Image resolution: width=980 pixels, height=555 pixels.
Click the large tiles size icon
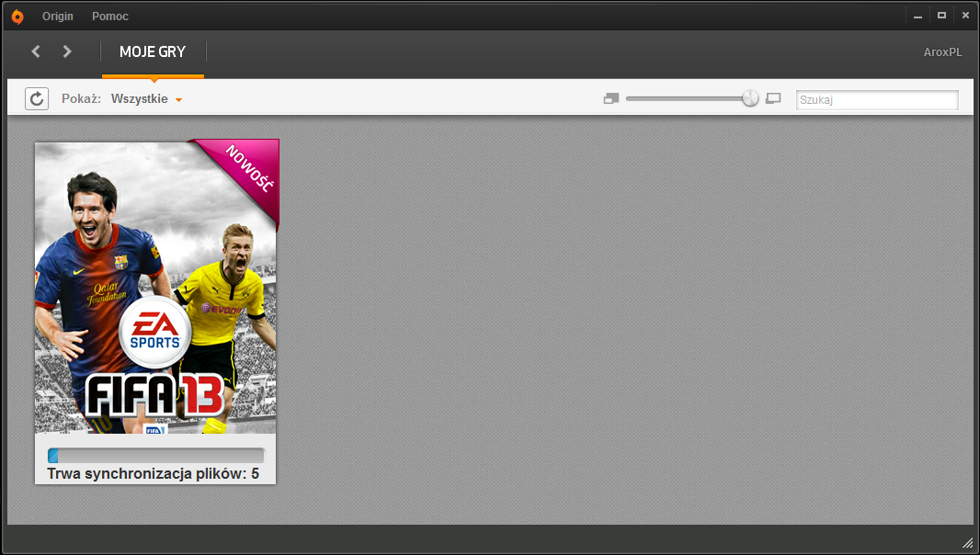pos(773,98)
